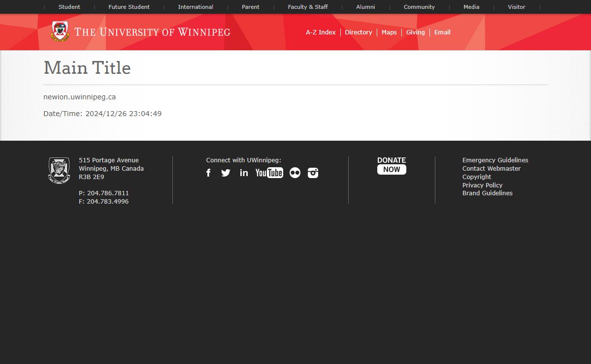Click the white crest in the footer
591x364 pixels.
(59, 171)
